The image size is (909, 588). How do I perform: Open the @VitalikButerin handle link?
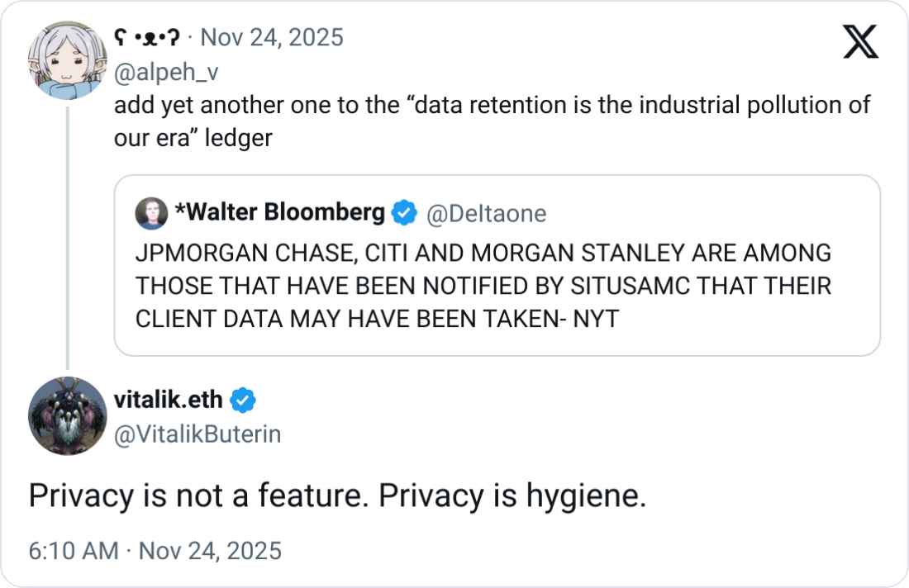click(197, 434)
